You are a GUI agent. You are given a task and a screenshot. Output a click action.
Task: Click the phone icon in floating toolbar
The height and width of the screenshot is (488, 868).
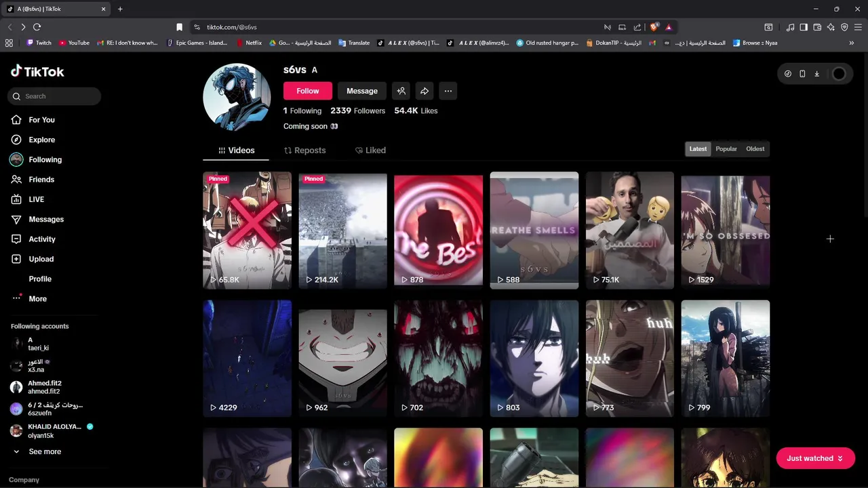pyautogui.click(x=802, y=74)
